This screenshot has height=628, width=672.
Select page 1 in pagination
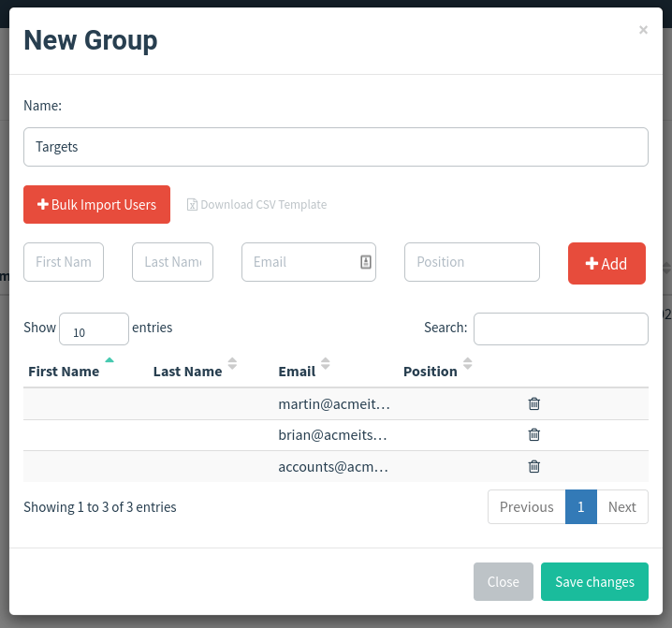(580, 506)
